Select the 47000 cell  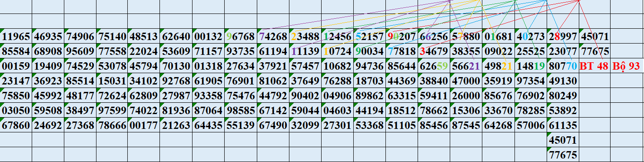point(466,81)
